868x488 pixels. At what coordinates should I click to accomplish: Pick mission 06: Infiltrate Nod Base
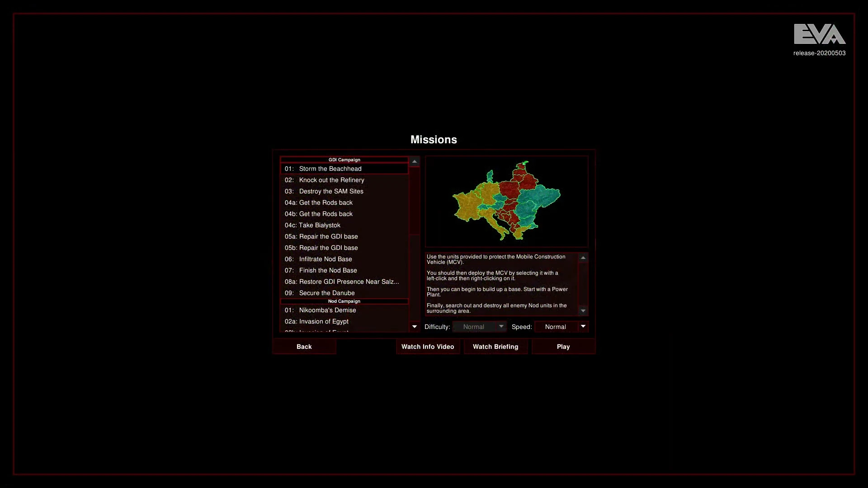click(344, 259)
